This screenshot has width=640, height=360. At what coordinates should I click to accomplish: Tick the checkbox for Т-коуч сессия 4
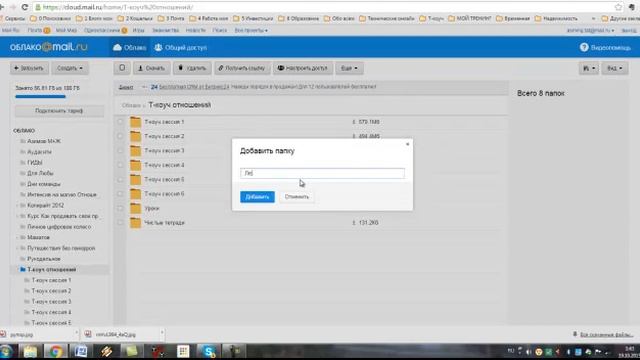click(120, 165)
